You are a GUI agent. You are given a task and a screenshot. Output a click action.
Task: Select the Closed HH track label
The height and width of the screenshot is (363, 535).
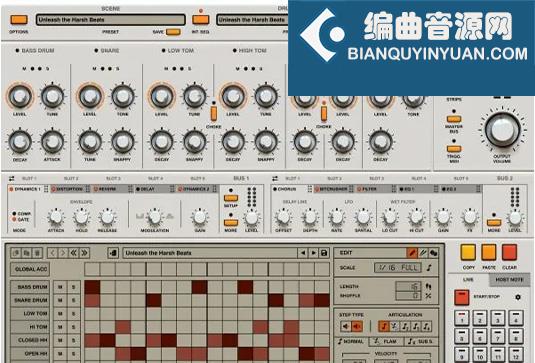[x=30, y=340]
